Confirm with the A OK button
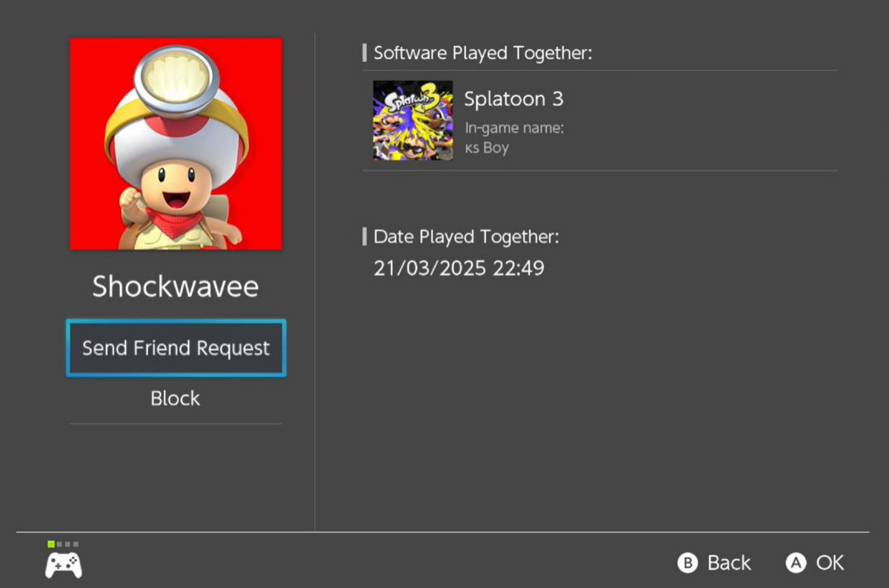This screenshot has width=889, height=588. 815,563
